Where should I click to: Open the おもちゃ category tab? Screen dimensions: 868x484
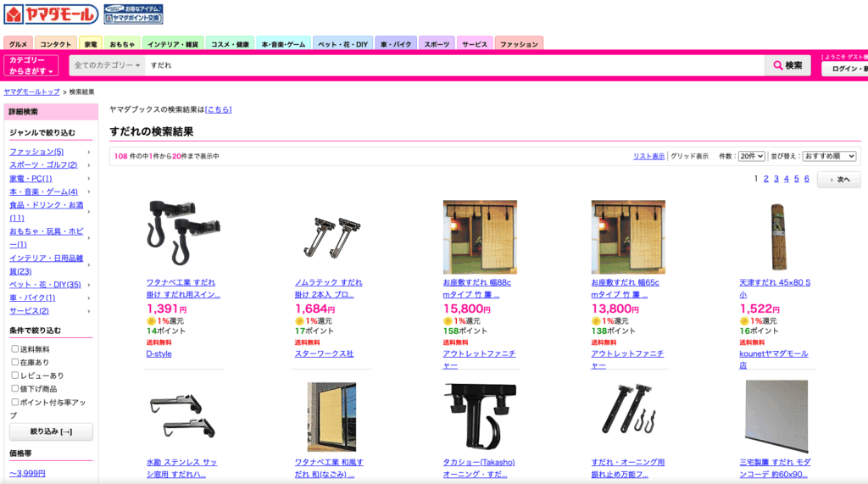pyautogui.click(x=122, y=44)
